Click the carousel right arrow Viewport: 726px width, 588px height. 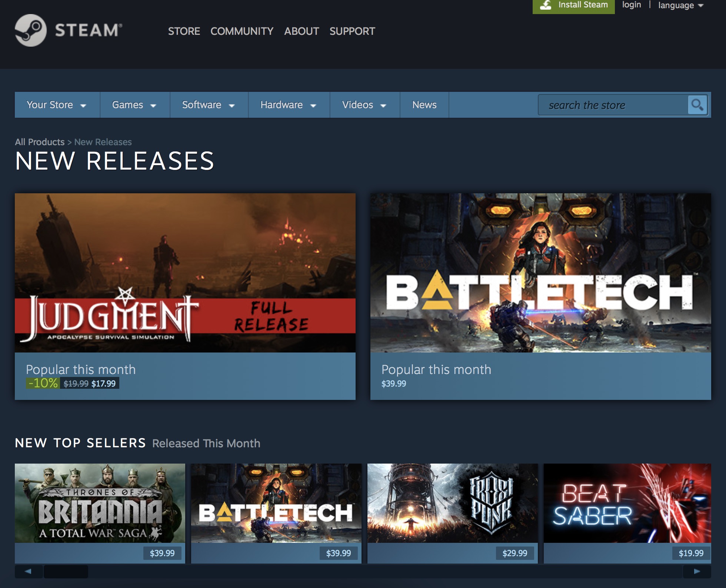tap(697, 571)
